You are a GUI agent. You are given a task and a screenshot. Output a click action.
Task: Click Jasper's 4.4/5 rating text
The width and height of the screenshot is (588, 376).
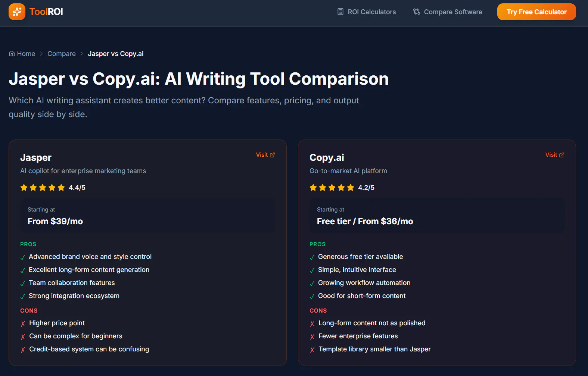tap(77, 188)
